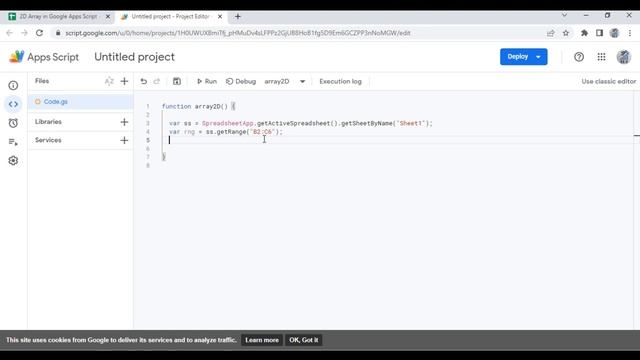Open the Google account avatar
640x360 pixels.
(624, 57)
